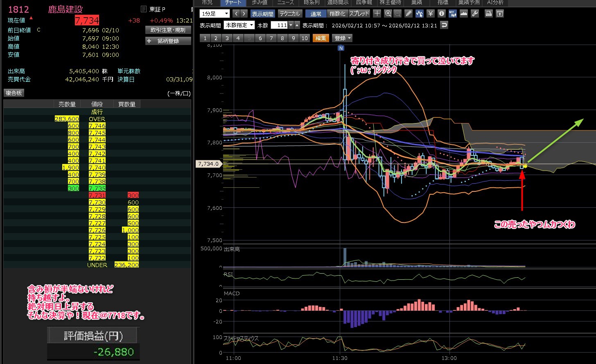Expand the 本数指定 period dropdown
Image resolution: width=596 pixels, height=364 pixels.
(239, 25)
